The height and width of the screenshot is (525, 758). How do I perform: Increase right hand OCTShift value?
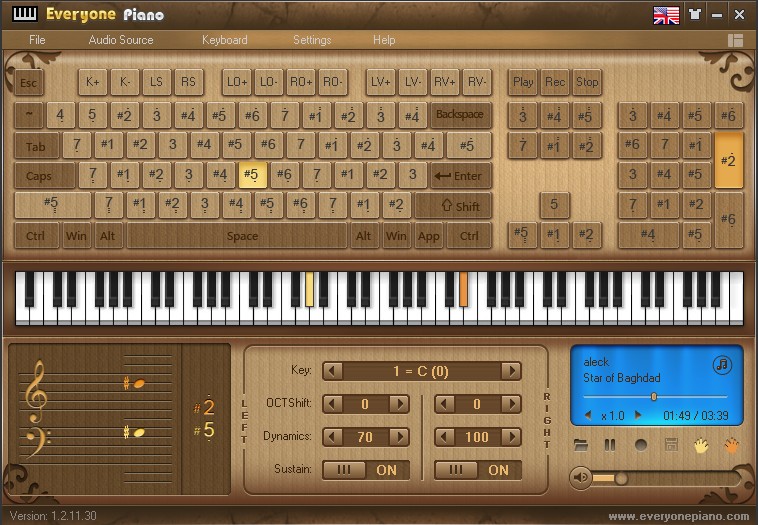pyautogui.click(x=511, y=404)
